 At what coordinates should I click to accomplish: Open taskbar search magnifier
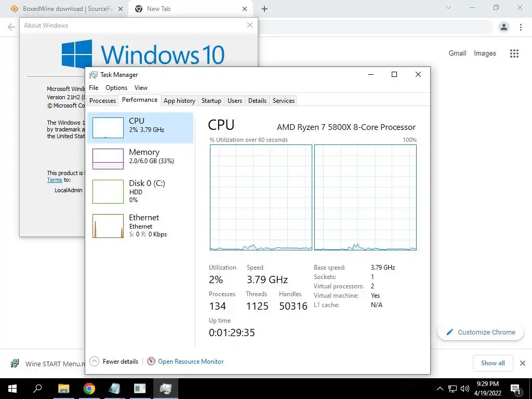click(x=37, y=389)
